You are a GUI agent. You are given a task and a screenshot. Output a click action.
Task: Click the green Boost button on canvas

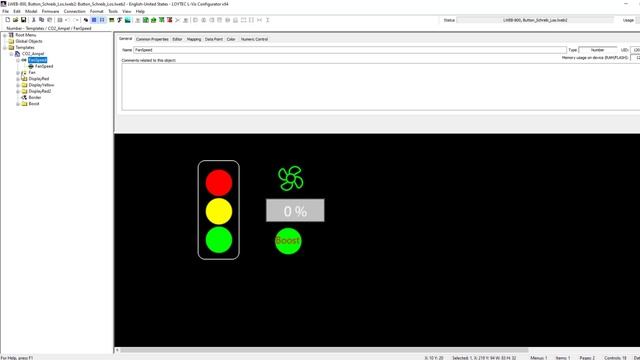pos(288,241)
